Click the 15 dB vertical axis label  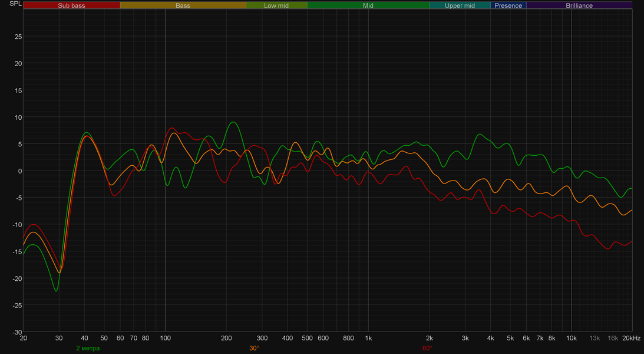click(x=18, y=90)
